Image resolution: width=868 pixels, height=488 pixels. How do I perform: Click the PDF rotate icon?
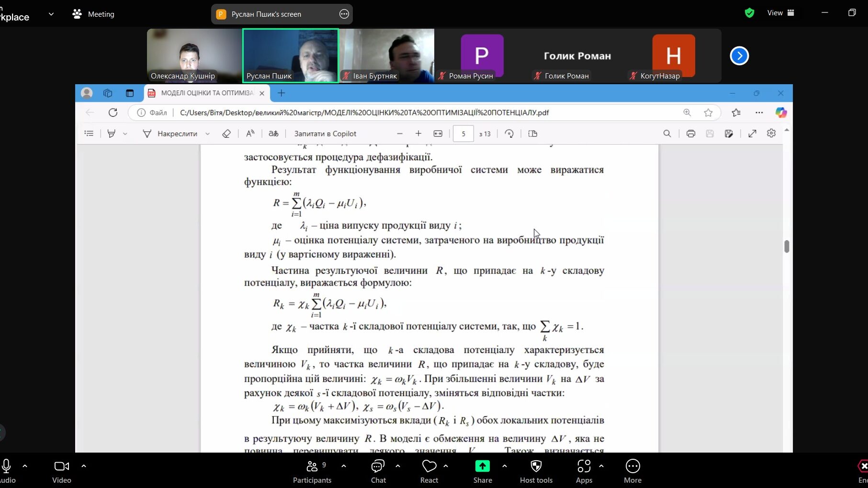(x=509, y=134)
